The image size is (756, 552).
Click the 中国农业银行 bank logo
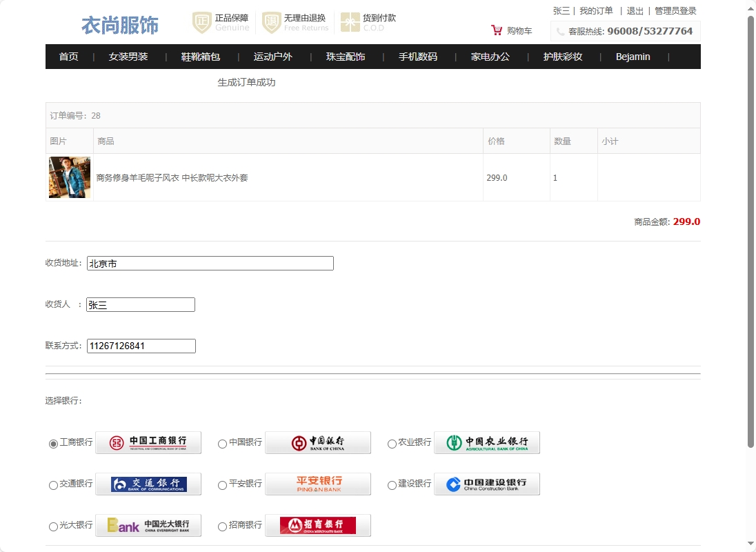(487, 442)
